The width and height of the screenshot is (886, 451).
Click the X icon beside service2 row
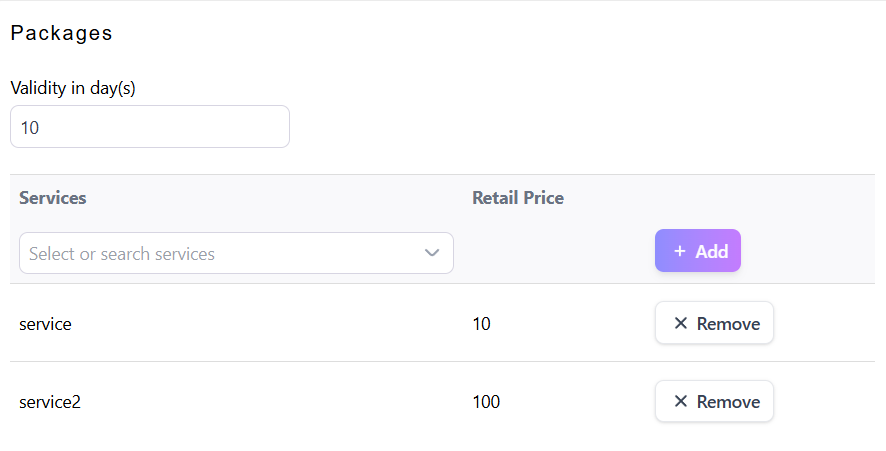681,401
